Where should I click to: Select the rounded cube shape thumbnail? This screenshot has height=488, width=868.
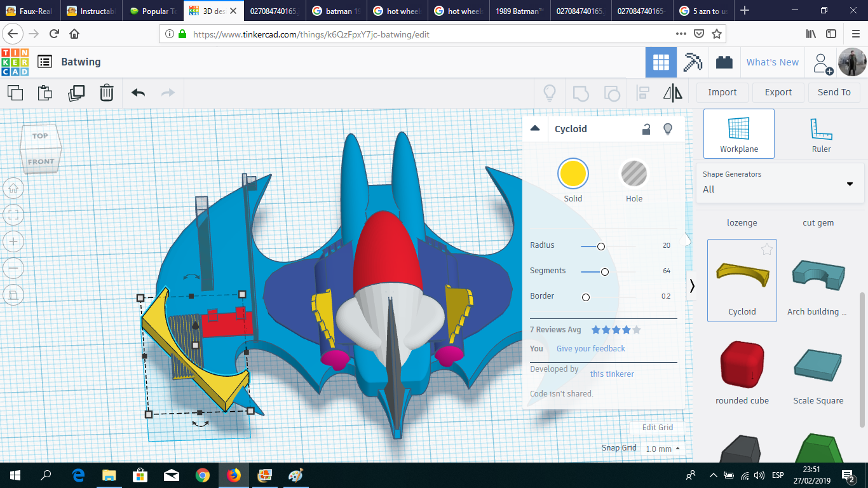click(x=742, y=364)
